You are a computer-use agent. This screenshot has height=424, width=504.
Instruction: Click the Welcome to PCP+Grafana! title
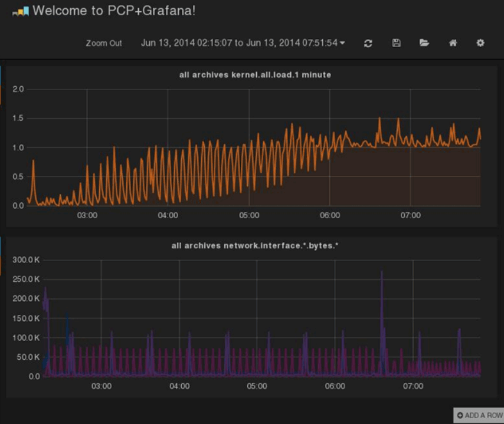pyautogui.click(x=114, y=11)
